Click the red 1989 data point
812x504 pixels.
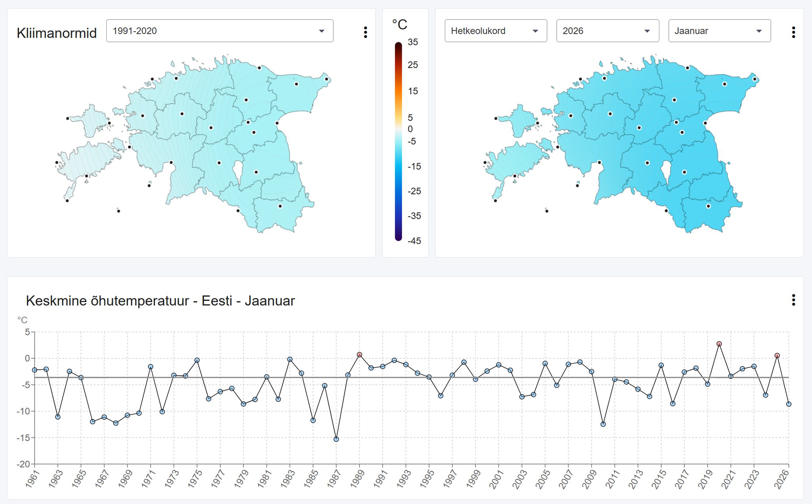point(359,355)
